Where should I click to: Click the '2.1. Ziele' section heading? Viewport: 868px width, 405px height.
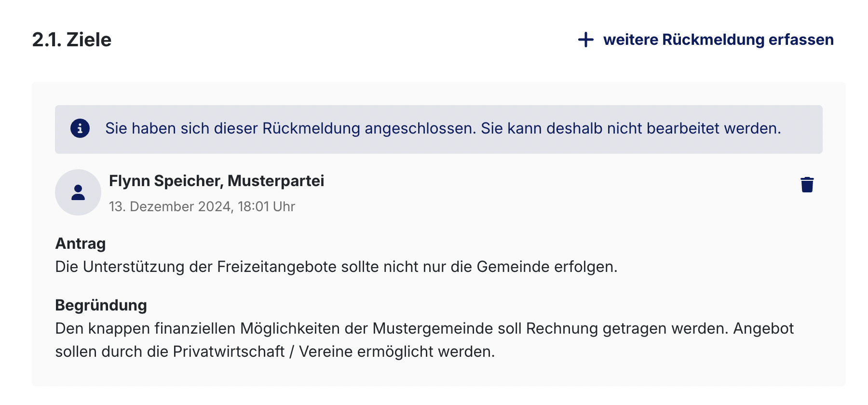(x=72, y=40)
